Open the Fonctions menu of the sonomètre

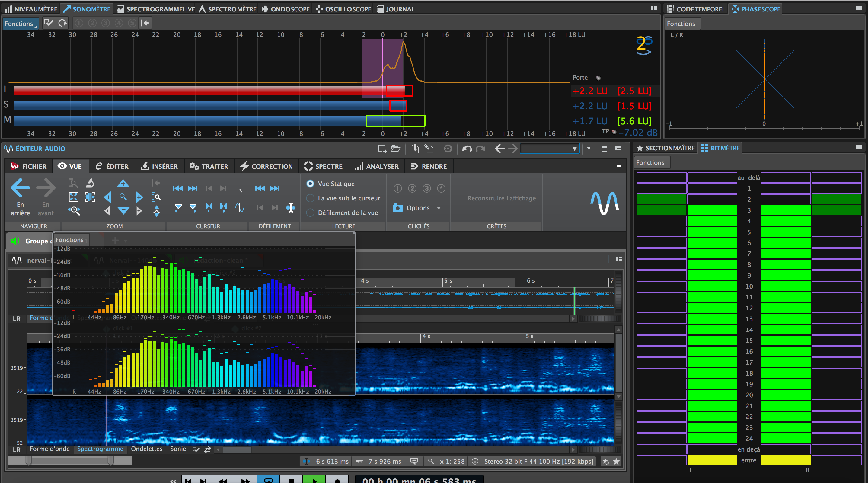point(20,23)
